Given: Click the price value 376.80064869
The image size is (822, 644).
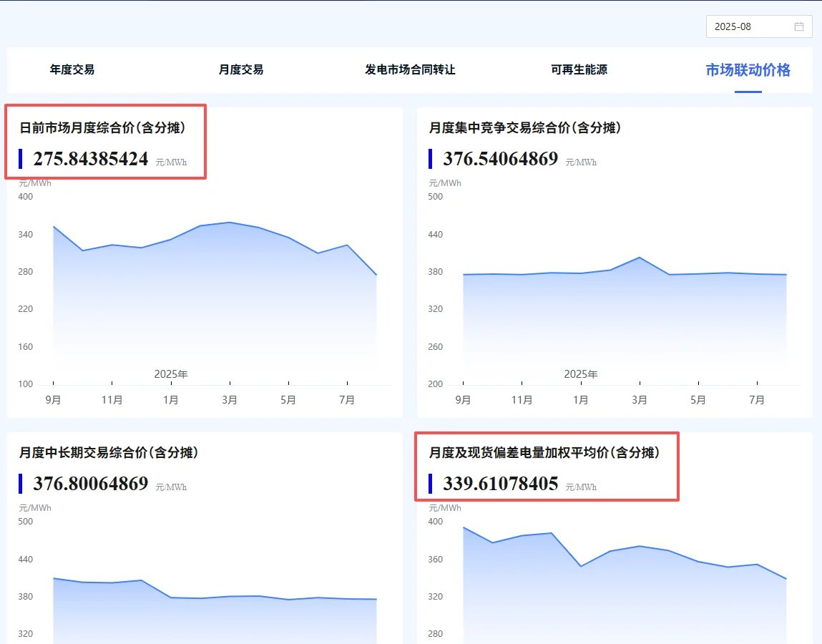Looking at the screenshot, I should 91,484.
